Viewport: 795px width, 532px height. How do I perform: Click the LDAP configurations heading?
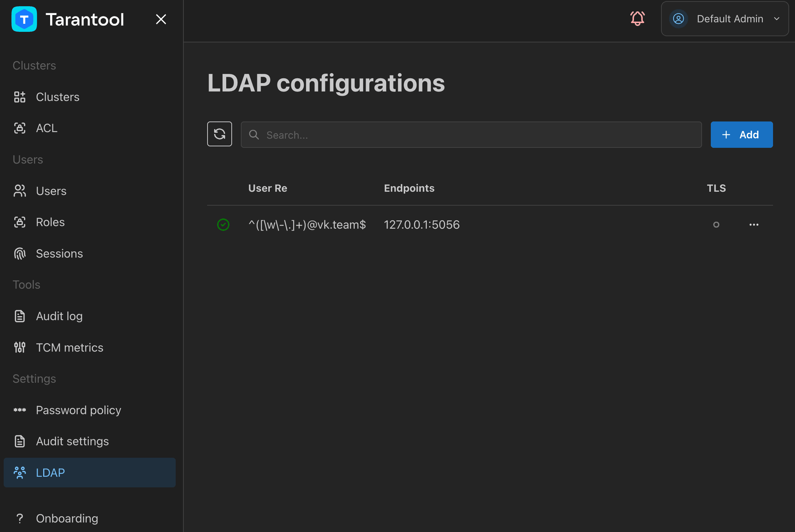point(326,83)
